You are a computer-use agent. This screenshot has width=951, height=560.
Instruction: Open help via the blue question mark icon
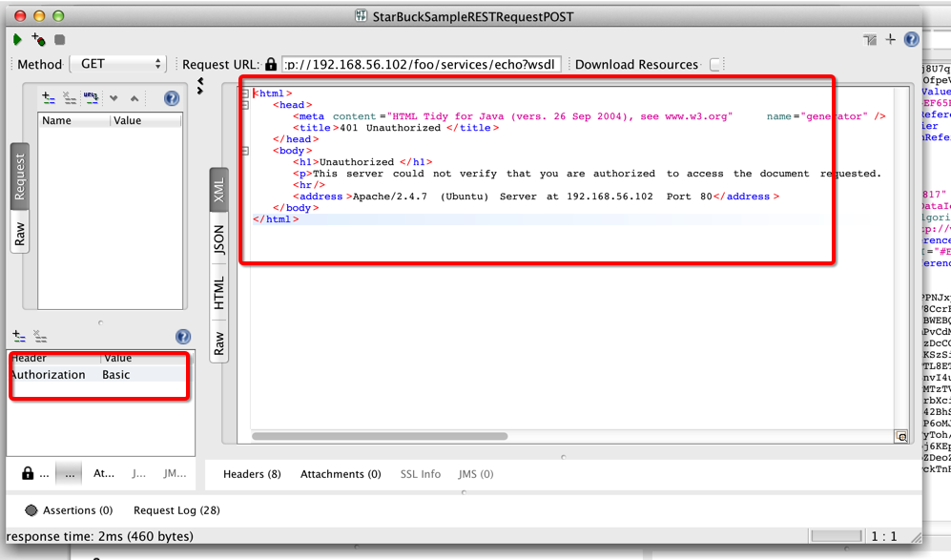pos(170,97)
